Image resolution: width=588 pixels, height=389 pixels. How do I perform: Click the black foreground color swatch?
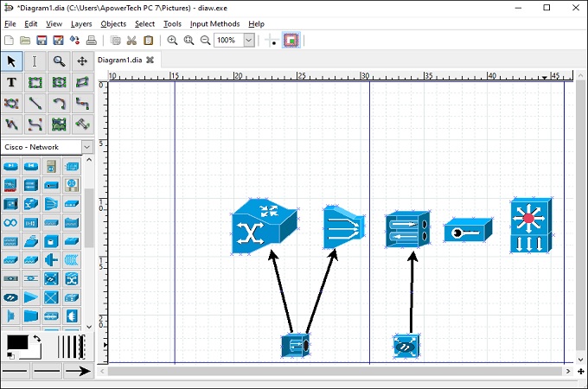[16, 342]
